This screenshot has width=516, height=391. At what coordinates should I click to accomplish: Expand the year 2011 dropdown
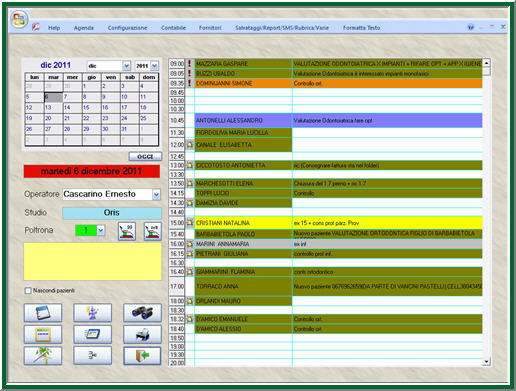[155, 66]
